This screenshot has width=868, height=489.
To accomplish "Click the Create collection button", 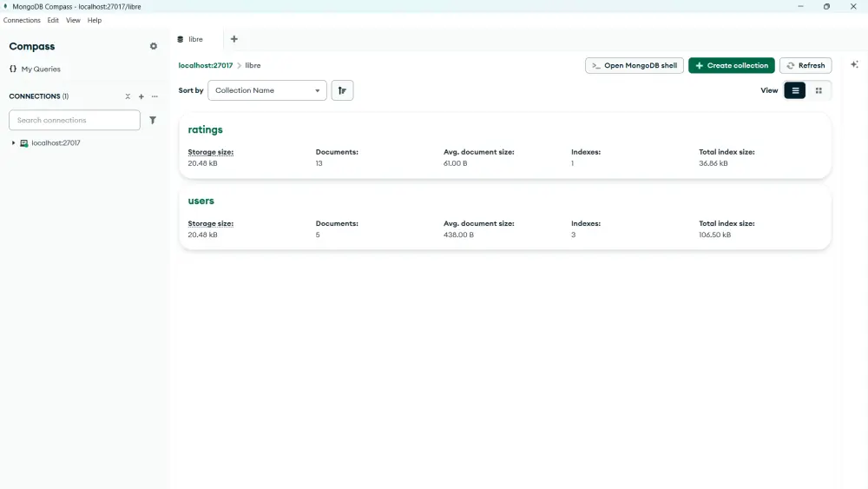I will 731,65.
